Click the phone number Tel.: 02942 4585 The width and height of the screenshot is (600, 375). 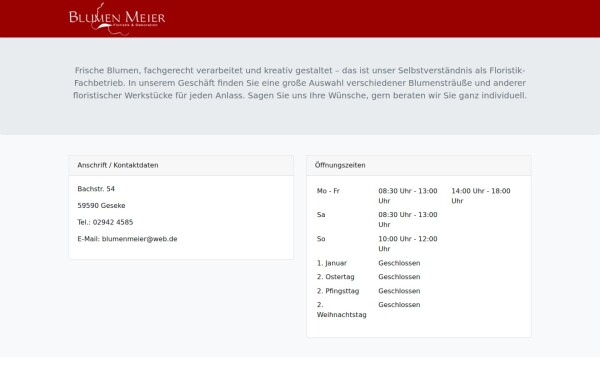click(105, 222)
